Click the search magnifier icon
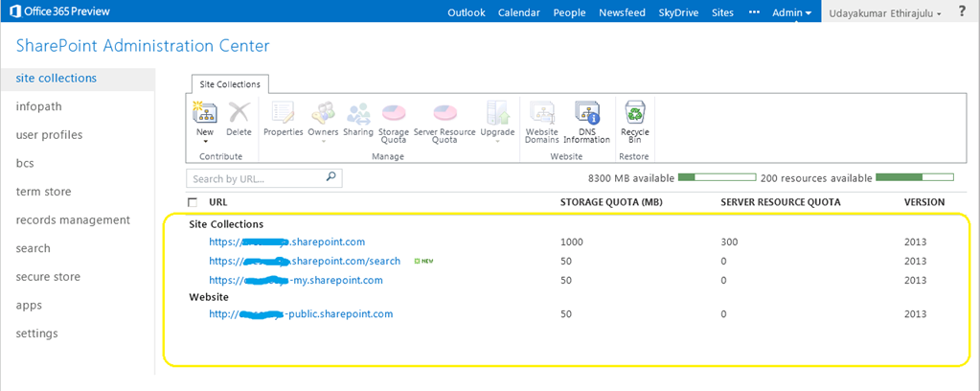The height and width of the screenshot is (391, 980). pos(331,177)
